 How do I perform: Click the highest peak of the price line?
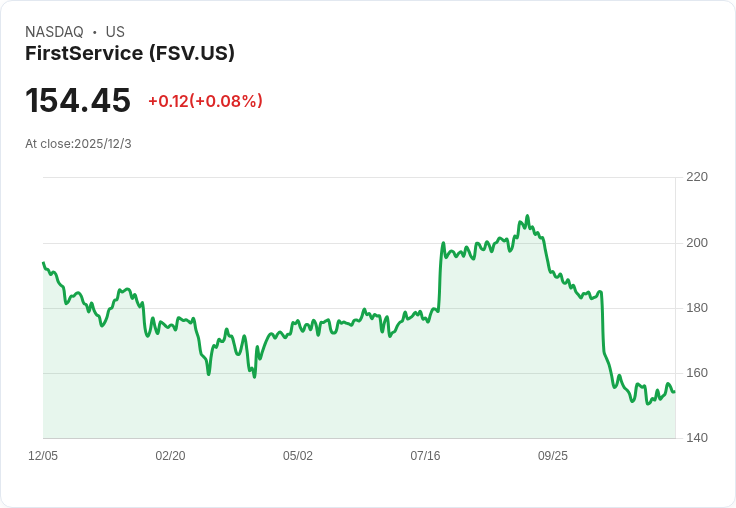(527, 216)
